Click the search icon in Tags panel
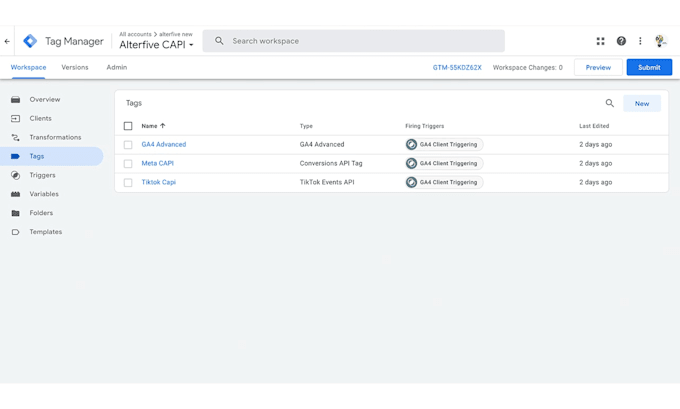Viewport: 680px width, 409px height. [x=610, y=103]
